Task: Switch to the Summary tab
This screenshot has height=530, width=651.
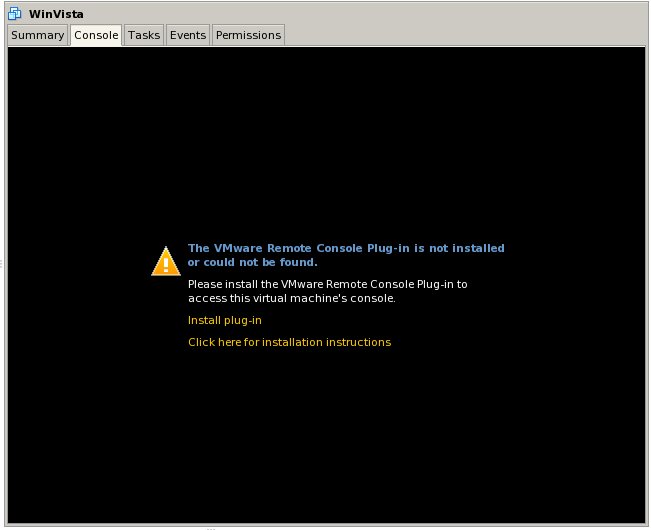Action: pos(37,35)
